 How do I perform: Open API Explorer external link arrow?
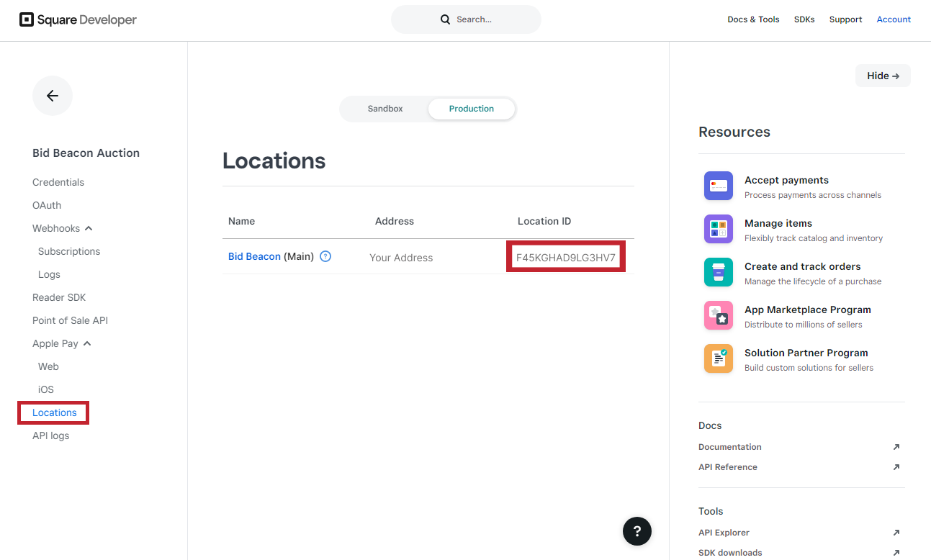click(x=896, y=533)
